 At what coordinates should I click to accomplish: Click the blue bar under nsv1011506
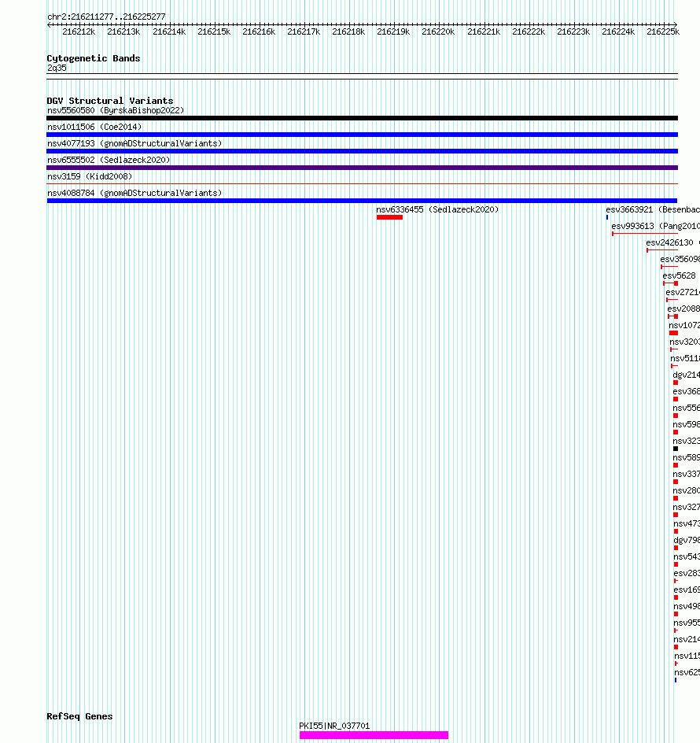[363, 135]
